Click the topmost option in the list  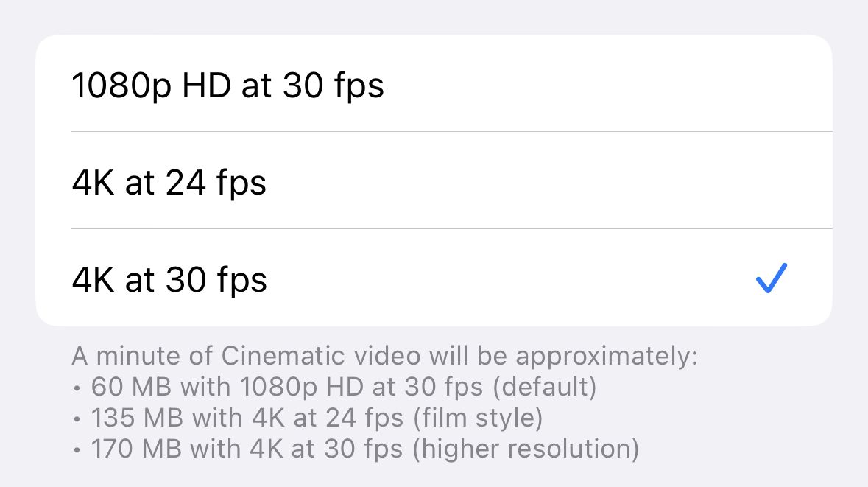(228, 85)
